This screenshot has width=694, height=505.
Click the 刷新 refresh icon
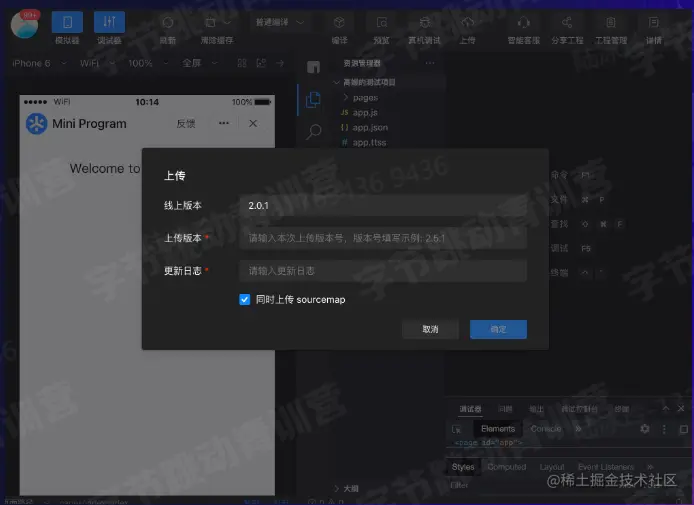pyautogui.click(x=168, y=22)
